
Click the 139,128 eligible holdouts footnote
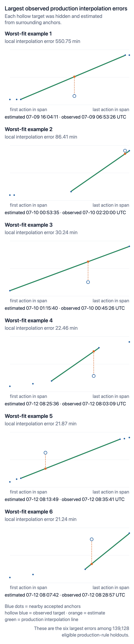tap(82, 631)
